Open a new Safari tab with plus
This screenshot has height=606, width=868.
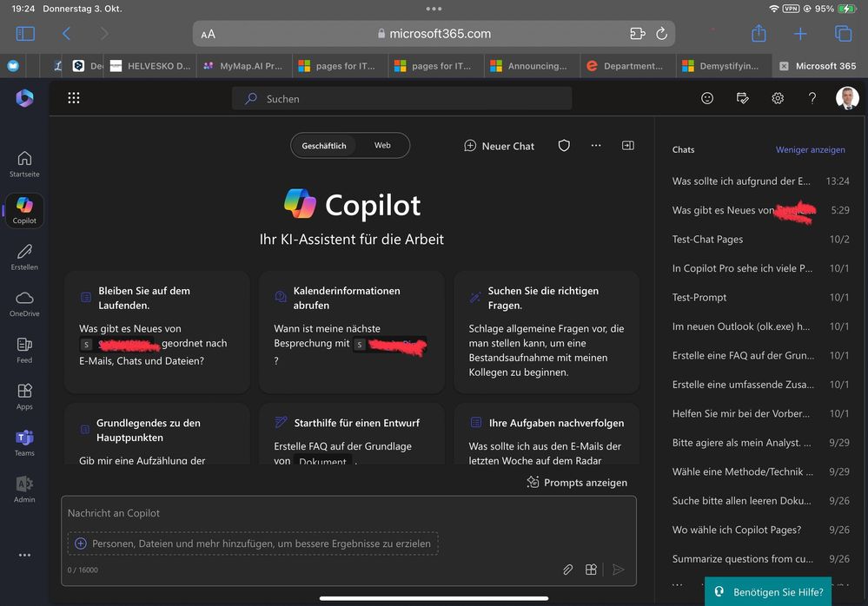click(800, 34)
